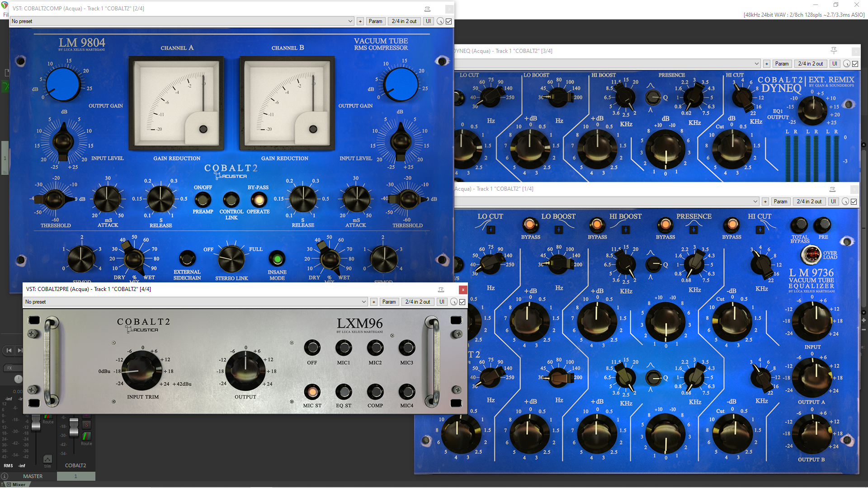Toggle the HI BOOST BYPASS lamp on the equalizer
This screenshot has width=868, height=488.
[597, 225]
